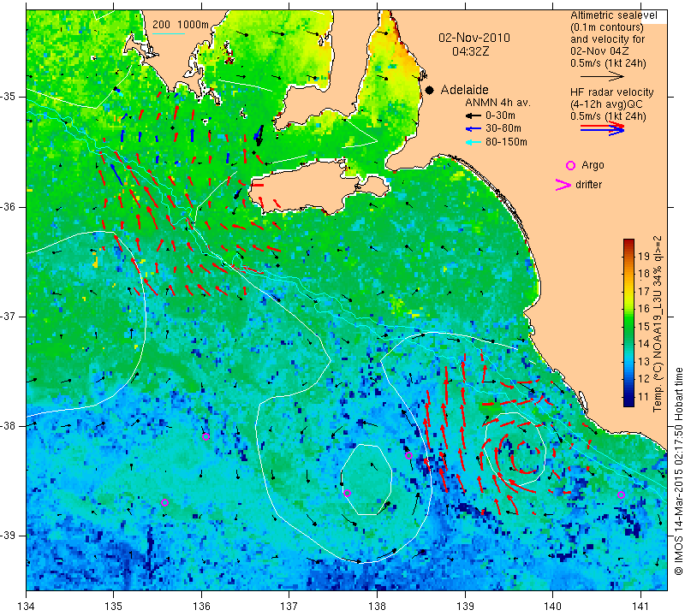The width and height of the screenshot is (685, 616).
Task: Click the '137' longitude axis label
Action: [289, 607]
